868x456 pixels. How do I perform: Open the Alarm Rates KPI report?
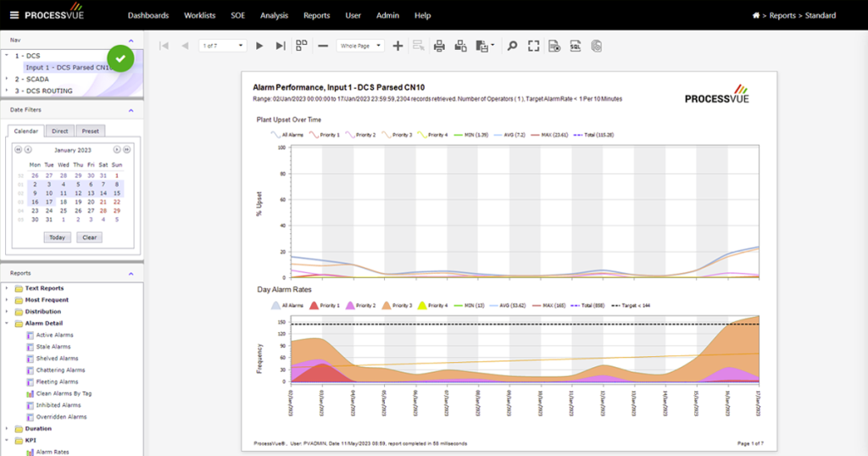point(53,452)
